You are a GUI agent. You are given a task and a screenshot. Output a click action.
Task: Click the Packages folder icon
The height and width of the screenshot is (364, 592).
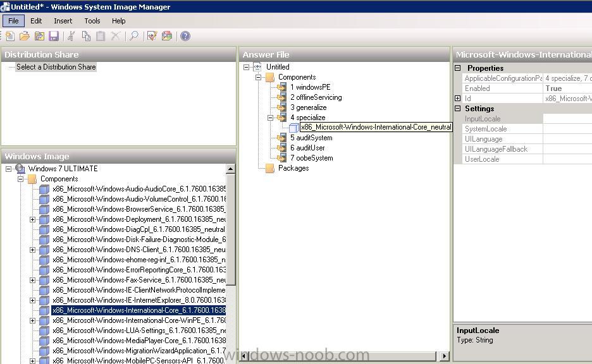click(269, 168)
